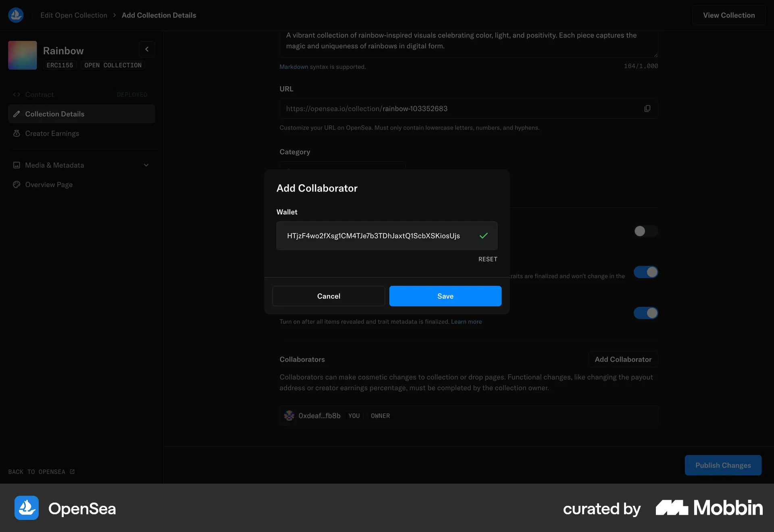Collapse the Rainbow sidebar with the arrow
Viewport: 774px width, 532px height.
click(x=147, y=49)
